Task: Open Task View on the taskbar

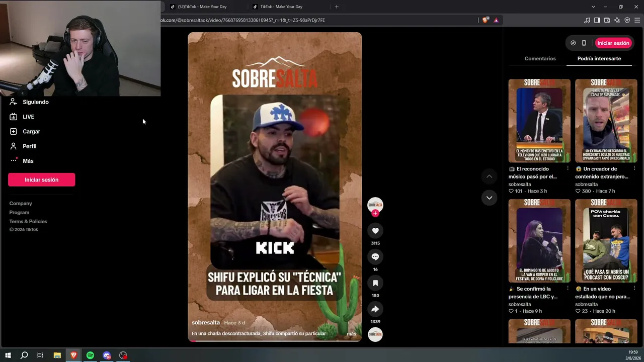Action: (40, 355)
